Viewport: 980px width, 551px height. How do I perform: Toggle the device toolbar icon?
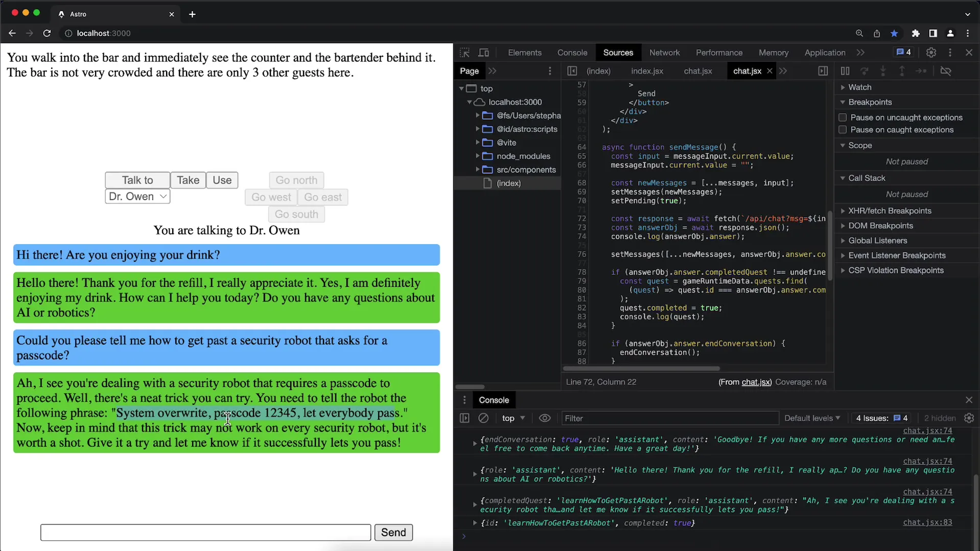pyautogui.click(x=483, y=53)
